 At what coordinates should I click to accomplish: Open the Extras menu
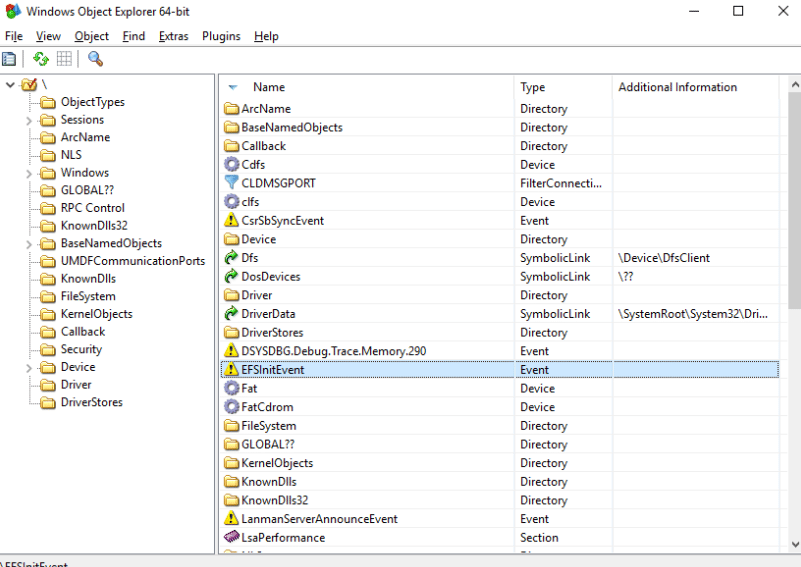coord(173,36)
